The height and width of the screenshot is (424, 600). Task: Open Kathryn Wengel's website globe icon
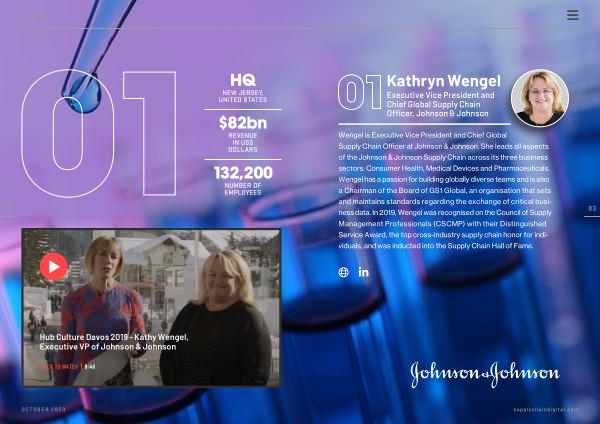point(344,272)
